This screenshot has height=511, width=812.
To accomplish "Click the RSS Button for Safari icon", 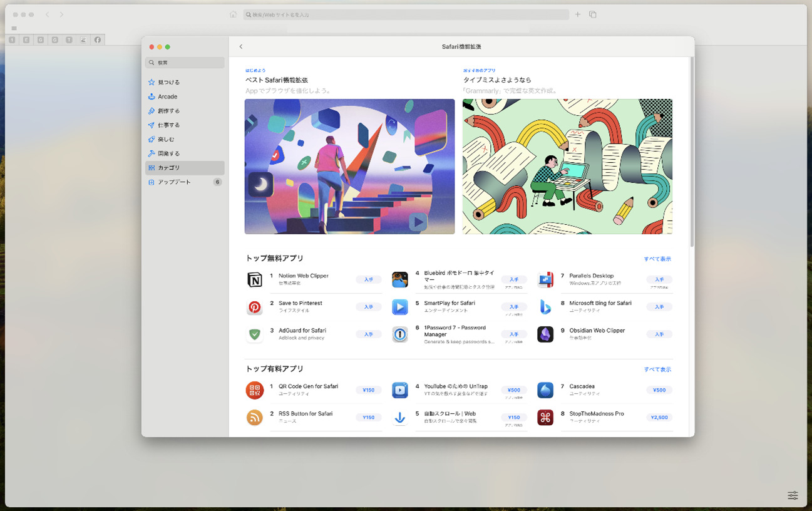I will tap(255, 417).
